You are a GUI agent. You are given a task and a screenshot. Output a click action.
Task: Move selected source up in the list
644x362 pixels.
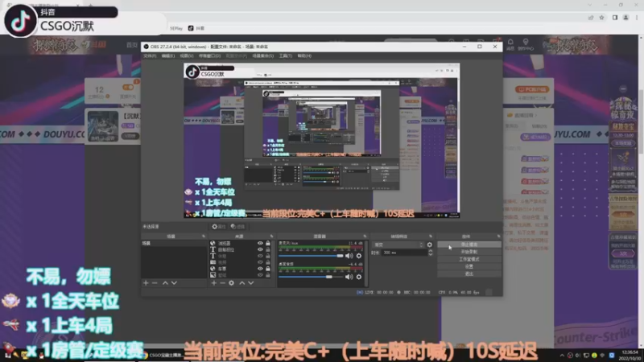(x=242, y=283)
